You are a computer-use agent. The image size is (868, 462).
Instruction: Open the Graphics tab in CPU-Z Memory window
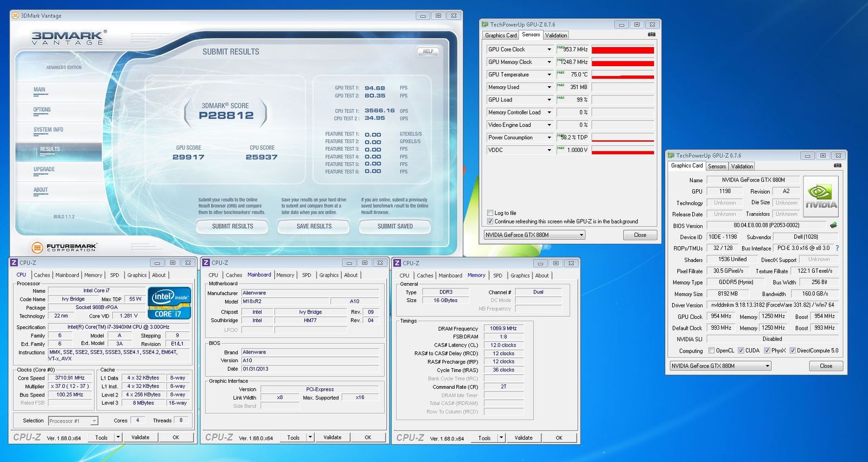pyautogui.click(x=520, y=275)
